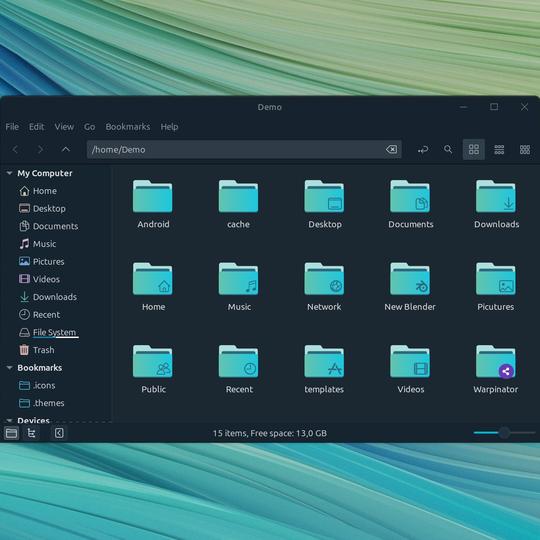Switch to compact view
This screenshot has width=540, height=540.
(x=525, y=149)
